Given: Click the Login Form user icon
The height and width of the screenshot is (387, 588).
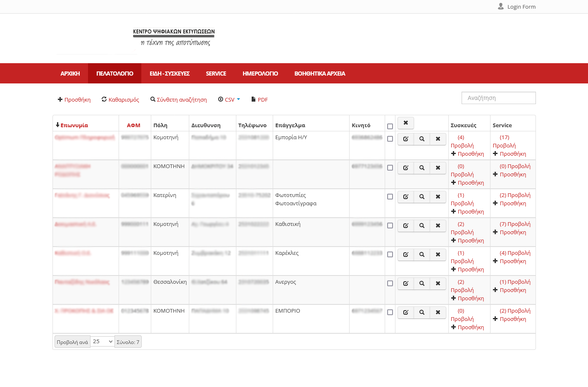Looking at the screenshot, I should click(501, 7).
